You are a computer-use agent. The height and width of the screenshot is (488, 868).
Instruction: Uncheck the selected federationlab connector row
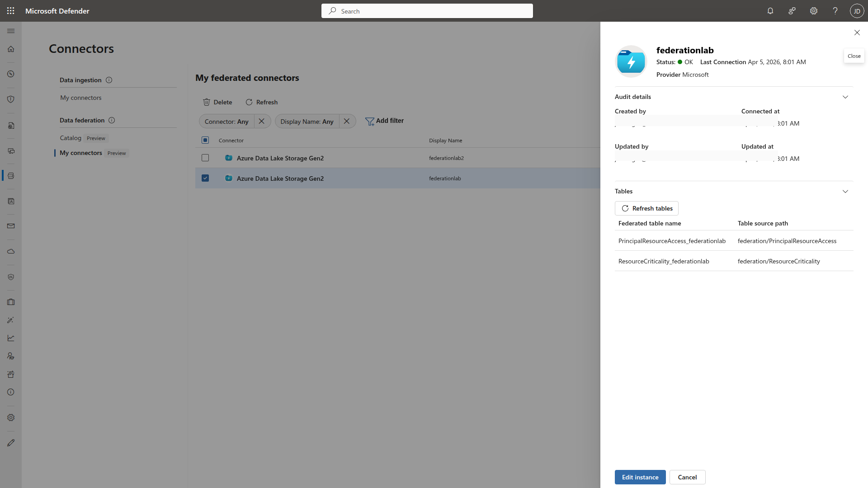(x=205, y=178)
